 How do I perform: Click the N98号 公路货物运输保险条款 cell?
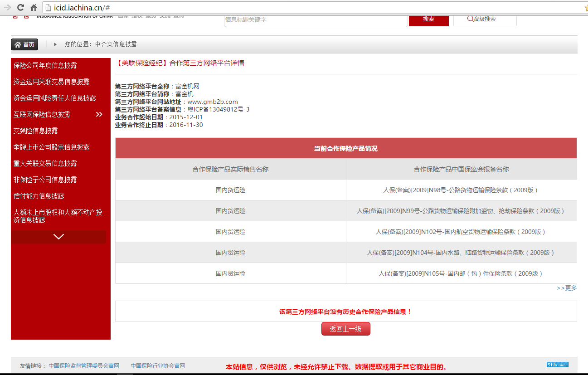point(462,190)
